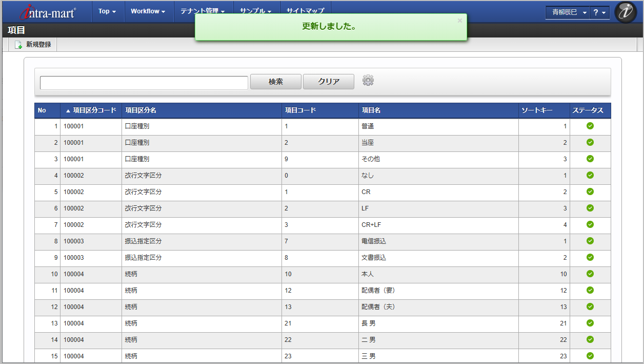Viewport: 644px width, 364px height.
Task: Click 100003 code in row 9
Action: point(73,258)
